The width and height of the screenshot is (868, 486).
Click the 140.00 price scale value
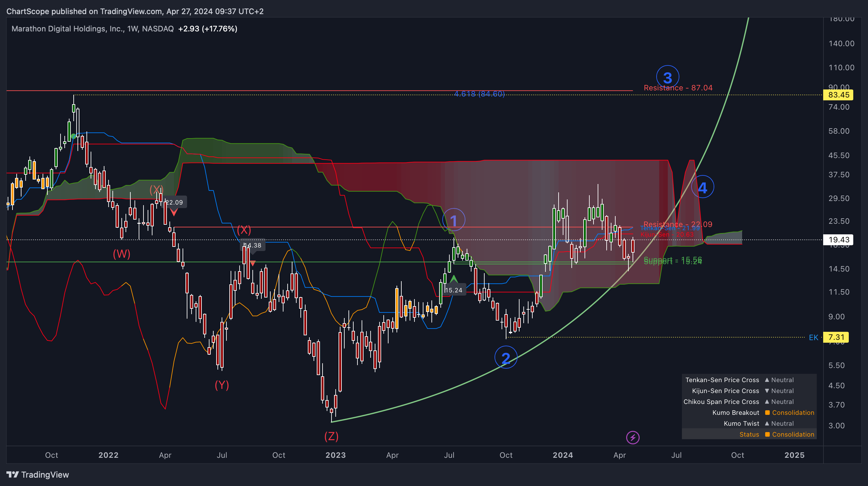coord(841,43)
